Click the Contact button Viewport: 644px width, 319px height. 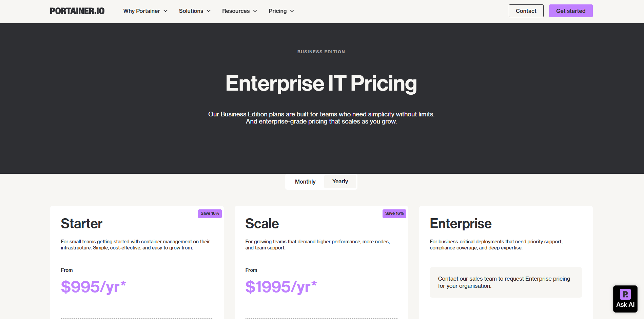coord(526,11)
